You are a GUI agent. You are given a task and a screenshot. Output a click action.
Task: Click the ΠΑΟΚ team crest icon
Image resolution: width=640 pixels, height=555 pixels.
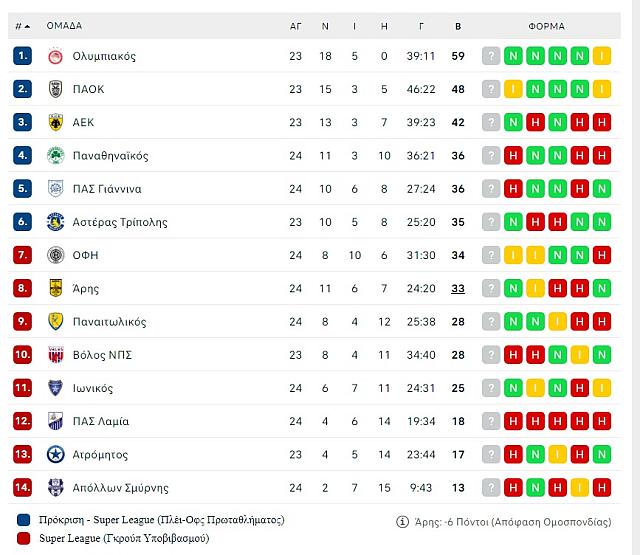click(x=56, y=89)
